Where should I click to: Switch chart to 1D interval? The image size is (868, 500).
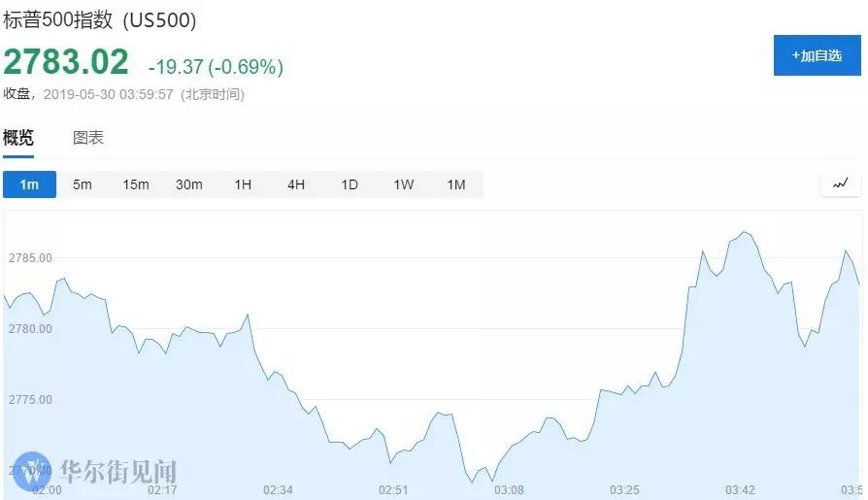click(x=350, y=184)
